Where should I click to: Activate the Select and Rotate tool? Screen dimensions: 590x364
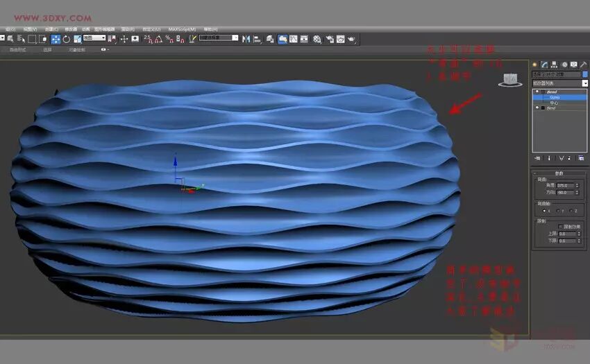(66, 39)
